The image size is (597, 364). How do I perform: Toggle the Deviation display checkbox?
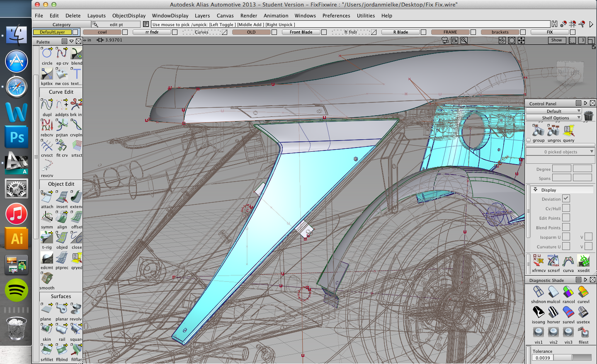(566, 199)
